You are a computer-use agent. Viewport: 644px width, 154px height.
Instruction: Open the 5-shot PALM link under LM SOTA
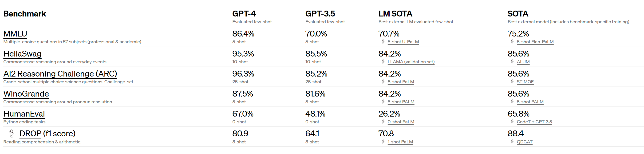pyautogui.click(x=401, y=102)
